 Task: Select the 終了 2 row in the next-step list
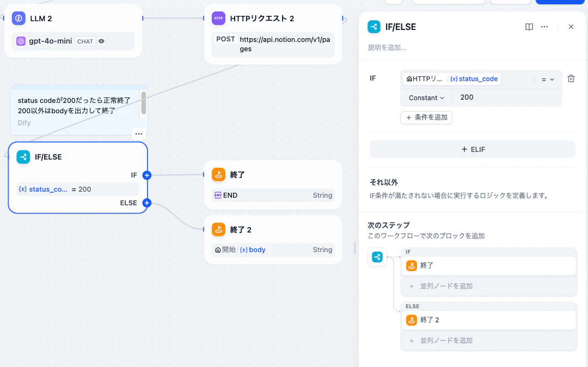(x=489, y=320)
